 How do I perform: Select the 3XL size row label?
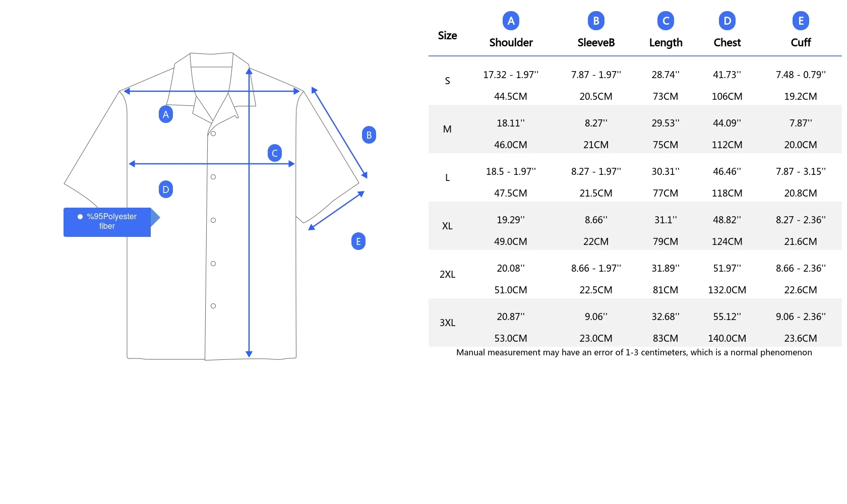click(447, 323)
